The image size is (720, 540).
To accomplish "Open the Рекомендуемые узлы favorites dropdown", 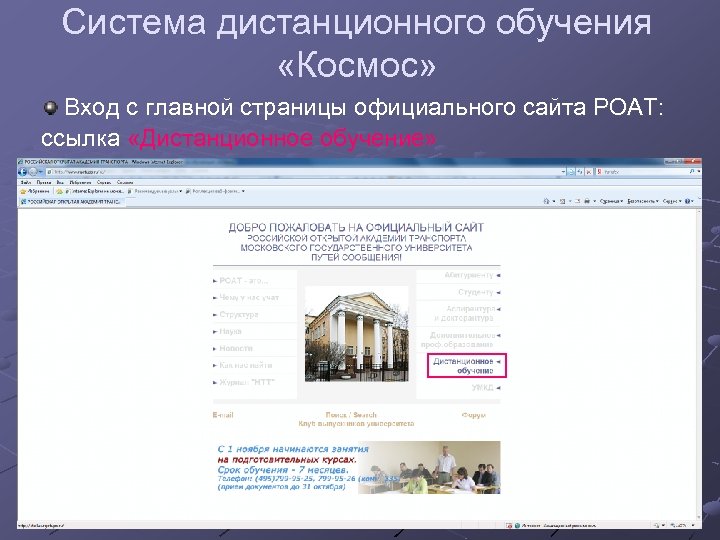I will pos(155,191).
